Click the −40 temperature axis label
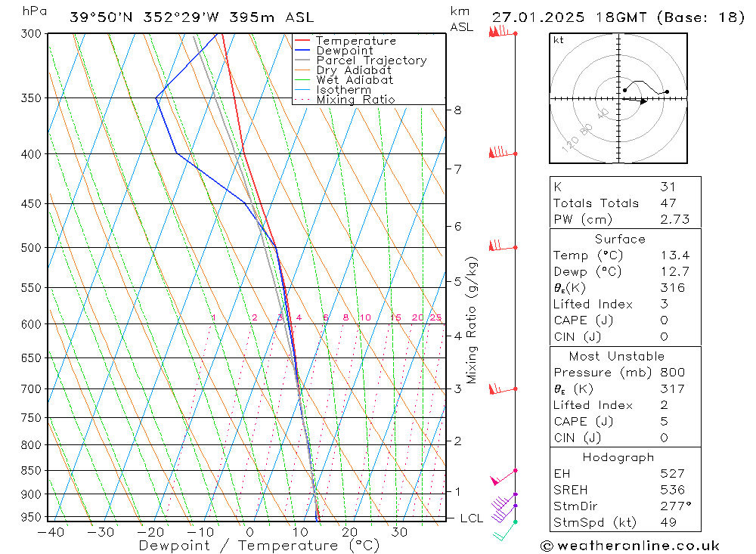This screenshot has width=756, height=554. pos(51,532)
